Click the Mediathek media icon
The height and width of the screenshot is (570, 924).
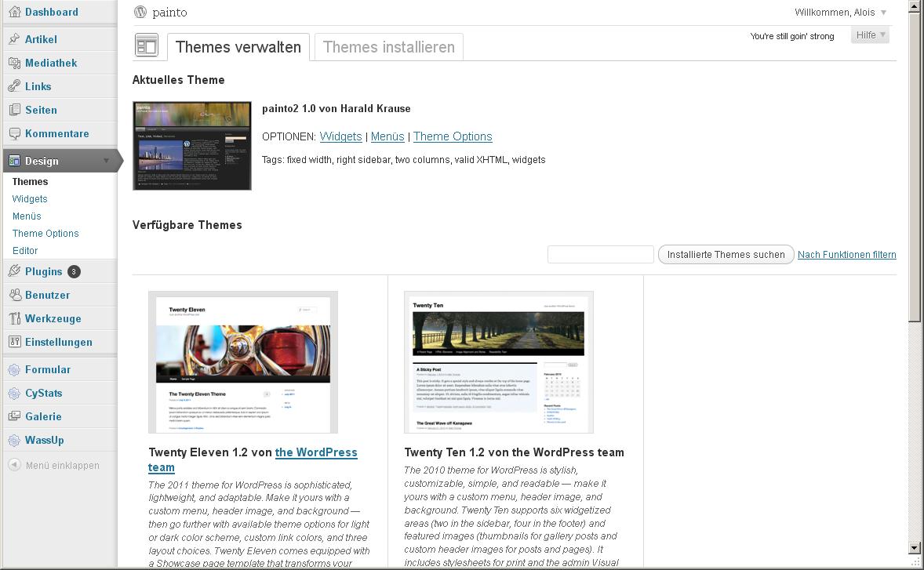click(14, 63)
